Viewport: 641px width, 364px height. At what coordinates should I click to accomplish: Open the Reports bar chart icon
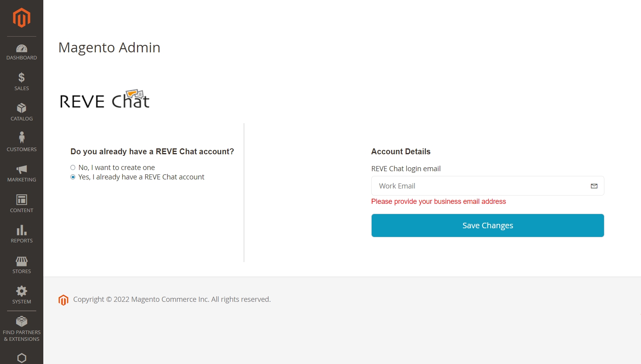pos(22,230)
